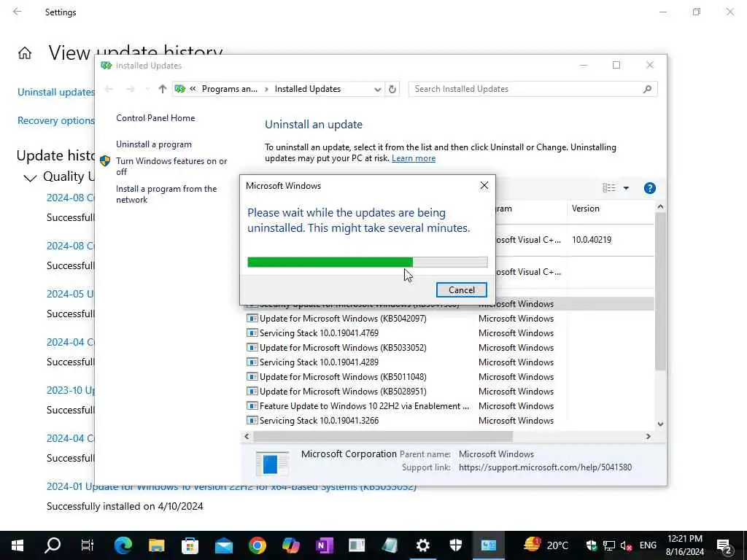Open File Explorer from taskbar

click(x=156, y=545)
